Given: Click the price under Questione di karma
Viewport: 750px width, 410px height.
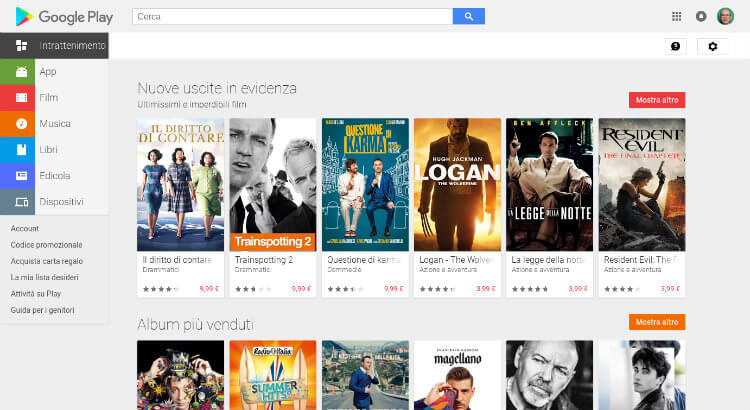Looking at the screenshot, I should [x=394, y=289].
